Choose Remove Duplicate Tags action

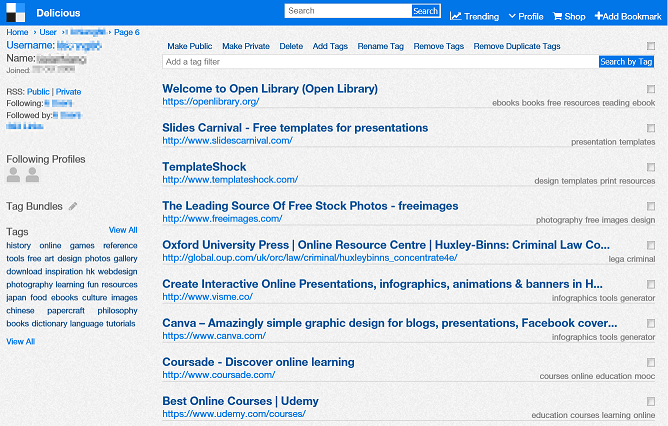(517, 46)
